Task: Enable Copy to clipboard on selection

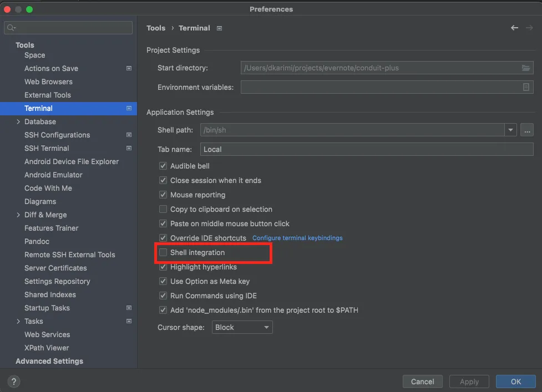Action: pyautogui.click(x=163, y=210)
